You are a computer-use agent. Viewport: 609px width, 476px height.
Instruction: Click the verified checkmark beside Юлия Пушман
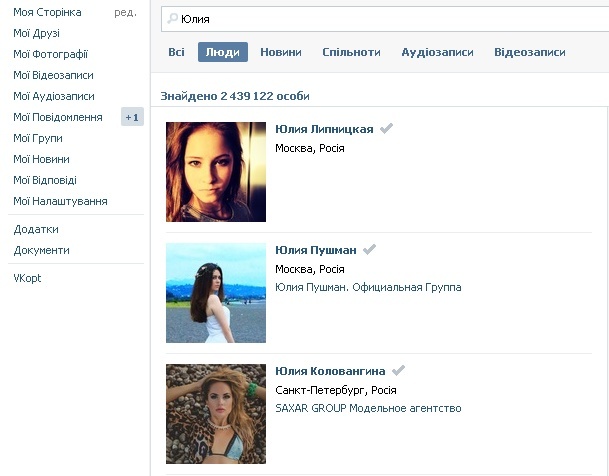(369, 249)
